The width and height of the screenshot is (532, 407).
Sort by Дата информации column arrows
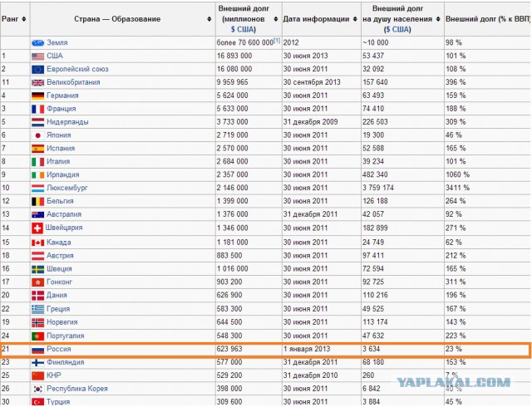click(355, 19)
